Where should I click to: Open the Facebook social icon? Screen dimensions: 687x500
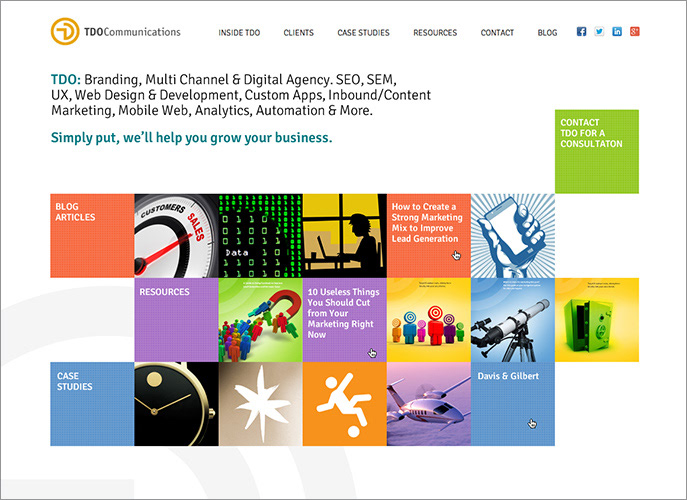pos(581,32)
